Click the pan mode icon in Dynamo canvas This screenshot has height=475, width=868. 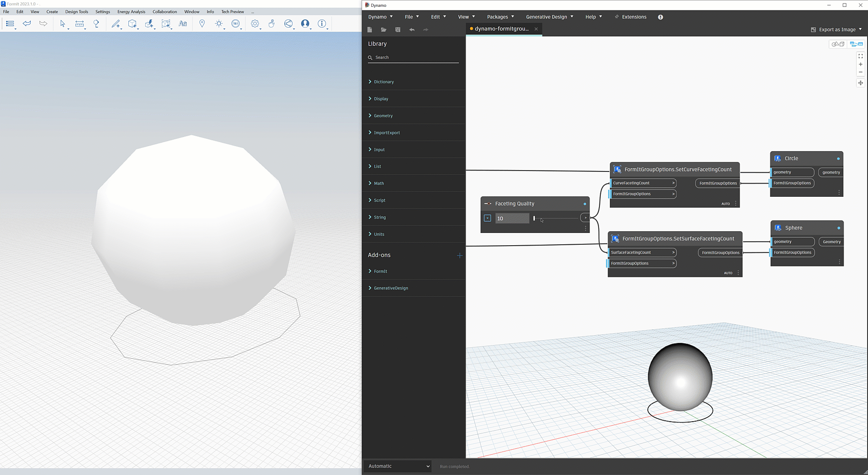pyautogui.click(x=861, y=83)
